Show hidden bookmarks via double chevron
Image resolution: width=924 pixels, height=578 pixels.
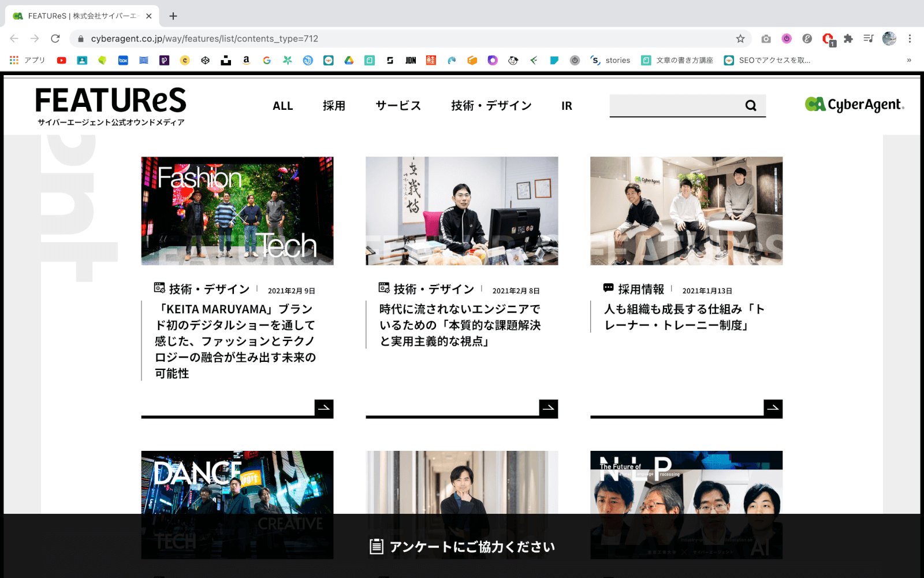(909, 60)
